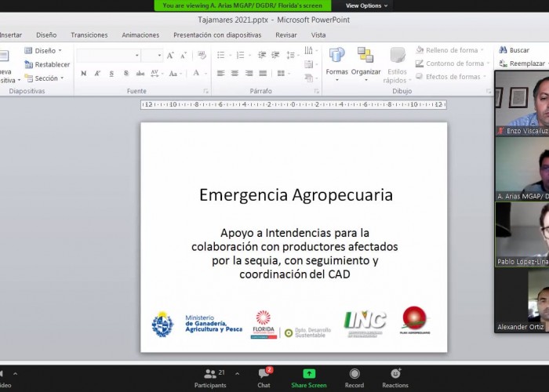Expand the View Options dropdown
The height and width of the screenshot is (392, 549).
[x=367, y=5]
